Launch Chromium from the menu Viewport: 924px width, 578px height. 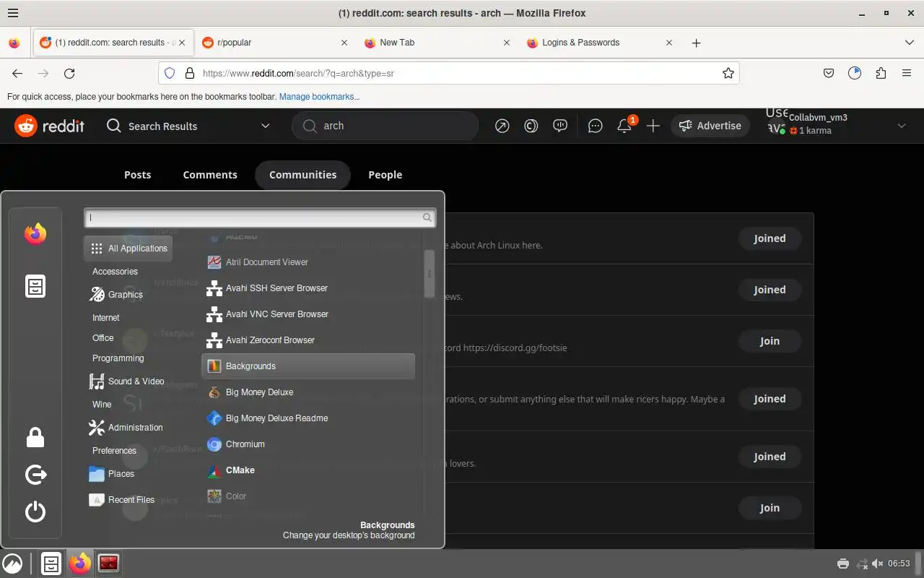(308, 444)
